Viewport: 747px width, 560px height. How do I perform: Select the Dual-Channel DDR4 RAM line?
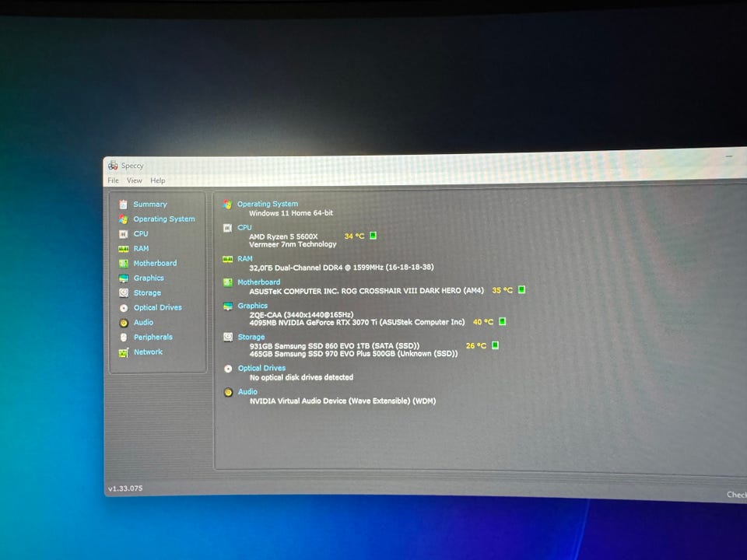(x=342, y=267)
